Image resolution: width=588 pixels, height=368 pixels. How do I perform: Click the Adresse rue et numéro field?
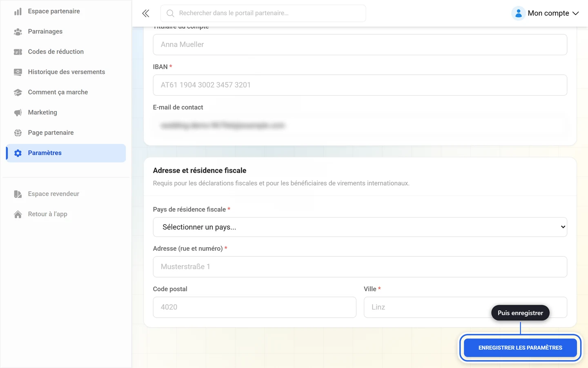click(x=360, y=267)
